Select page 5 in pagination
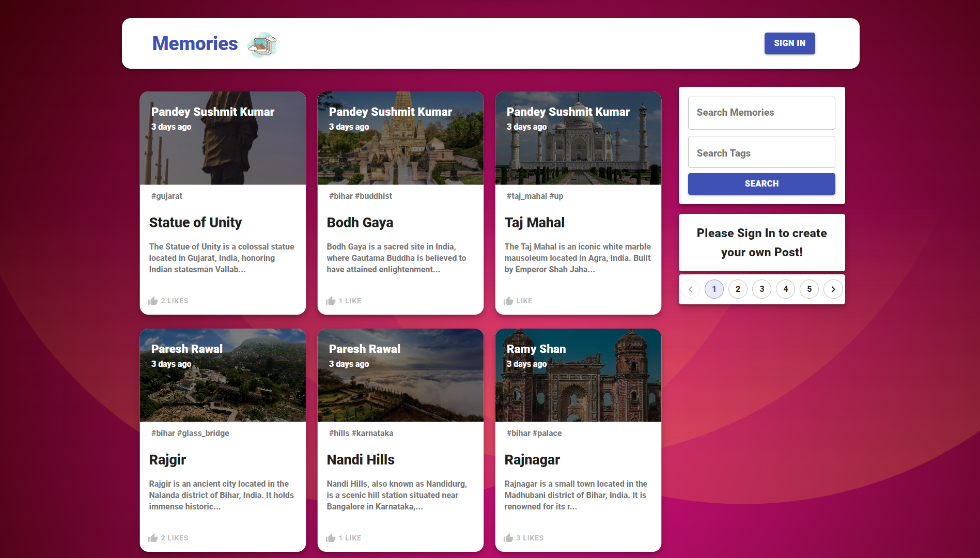Image resolution: width=980 pixels, height=558 pixels. tap(809, 289)
